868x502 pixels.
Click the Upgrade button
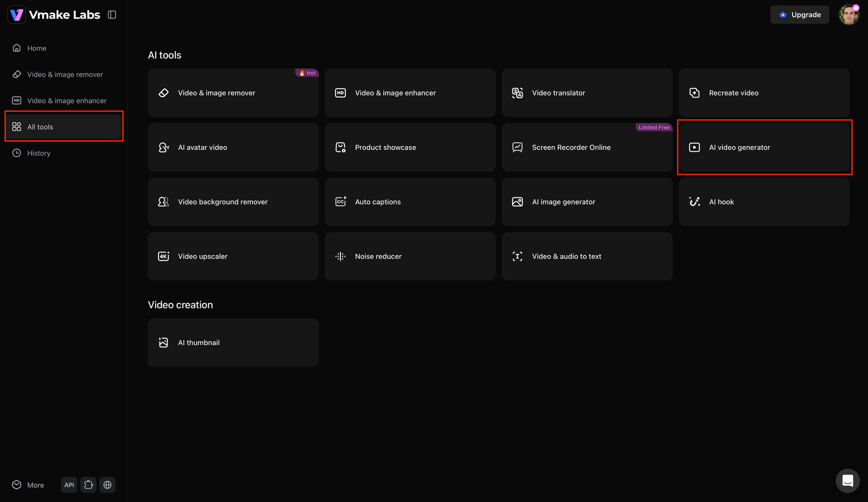tap(800, 14)
